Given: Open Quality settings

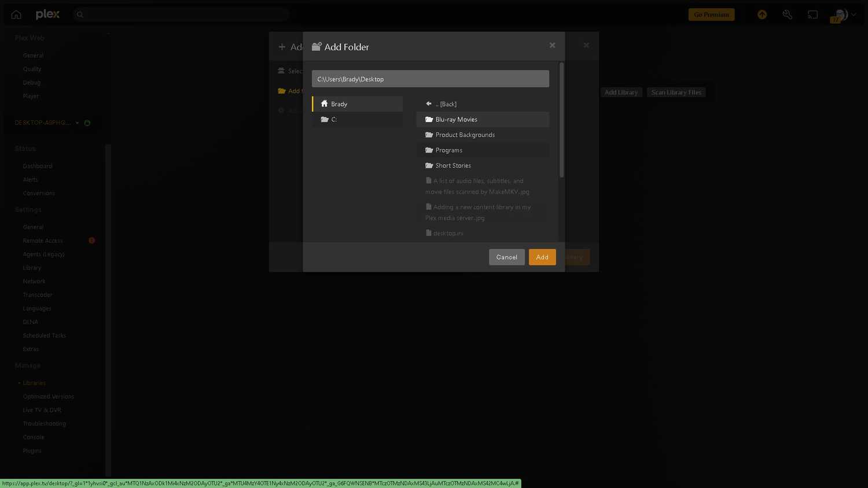Looking at the screenshot, I should pos(32,69).
